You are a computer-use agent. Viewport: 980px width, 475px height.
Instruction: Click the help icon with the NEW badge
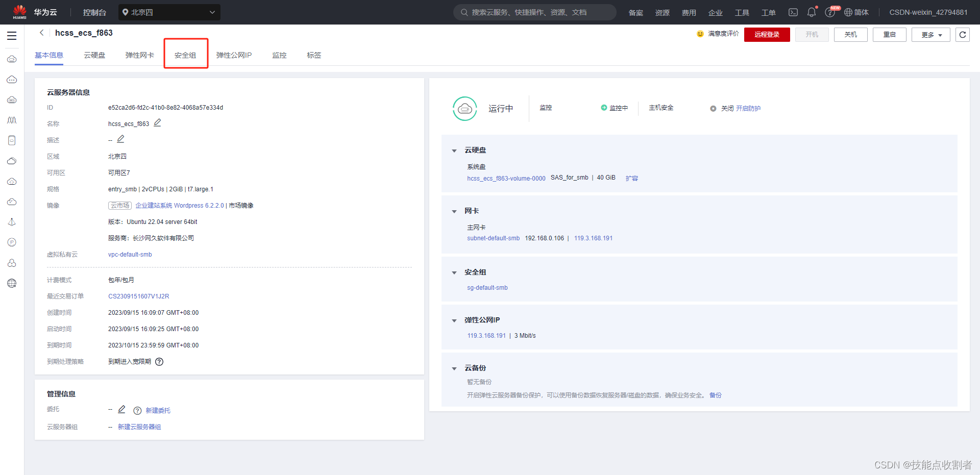point(830,12)
